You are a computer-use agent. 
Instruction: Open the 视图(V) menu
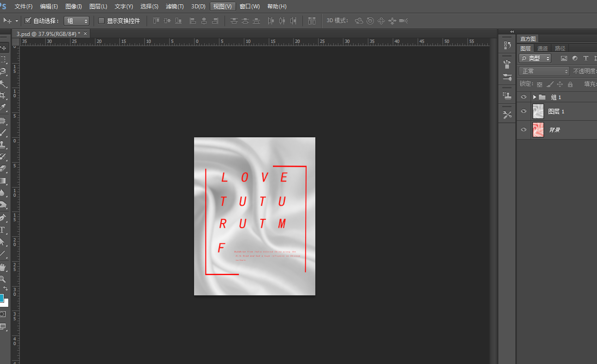[x=223, y=6]
